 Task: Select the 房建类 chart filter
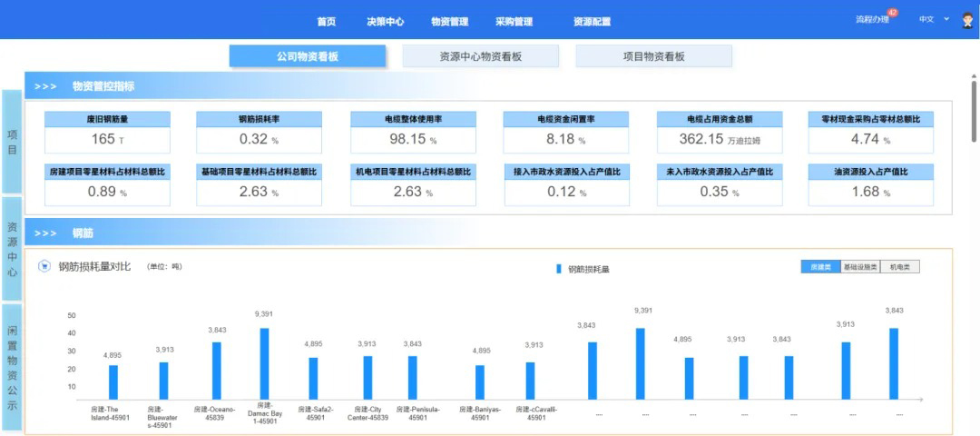tap(820, 267)
